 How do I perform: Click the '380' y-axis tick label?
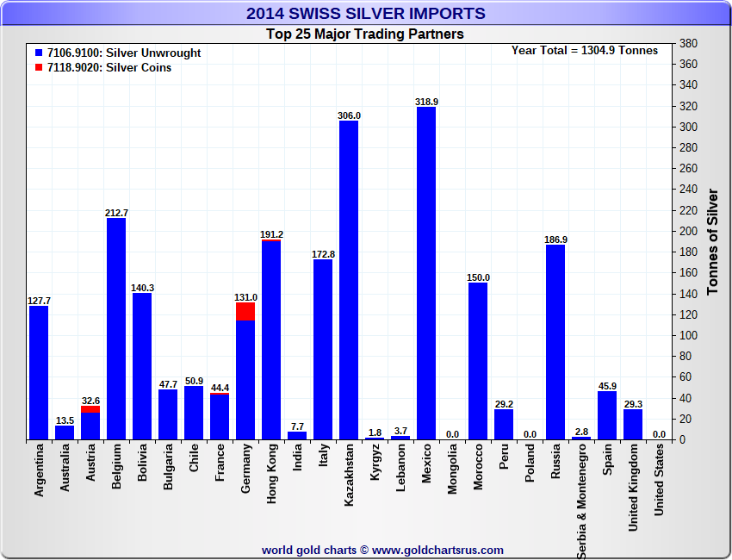pyautogui.click(x=689, y=43)
